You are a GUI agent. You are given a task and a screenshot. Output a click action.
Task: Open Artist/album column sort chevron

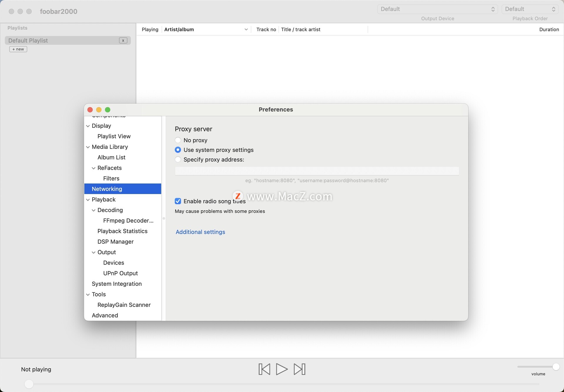point(246,29)
